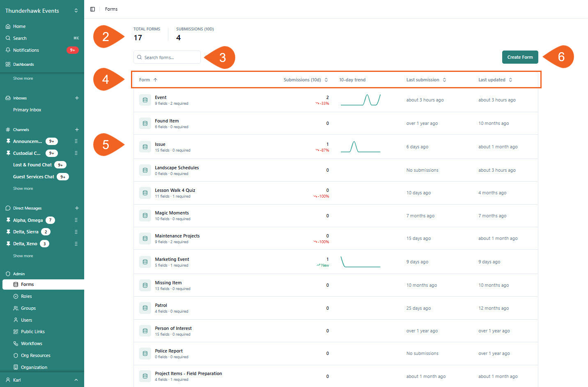Open Lost & Found Chat channel
The image size is (588, 387).
click(x=32, y=165)
